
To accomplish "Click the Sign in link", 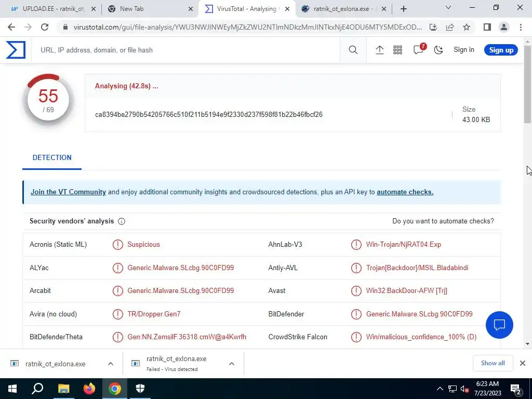I will click(x=464, y=49).
